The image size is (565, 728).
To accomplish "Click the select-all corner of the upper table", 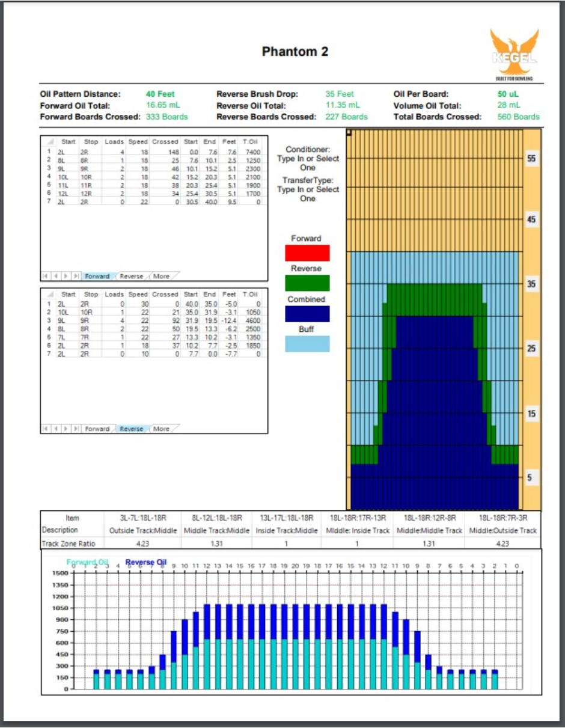I will (x=49, y=142).
